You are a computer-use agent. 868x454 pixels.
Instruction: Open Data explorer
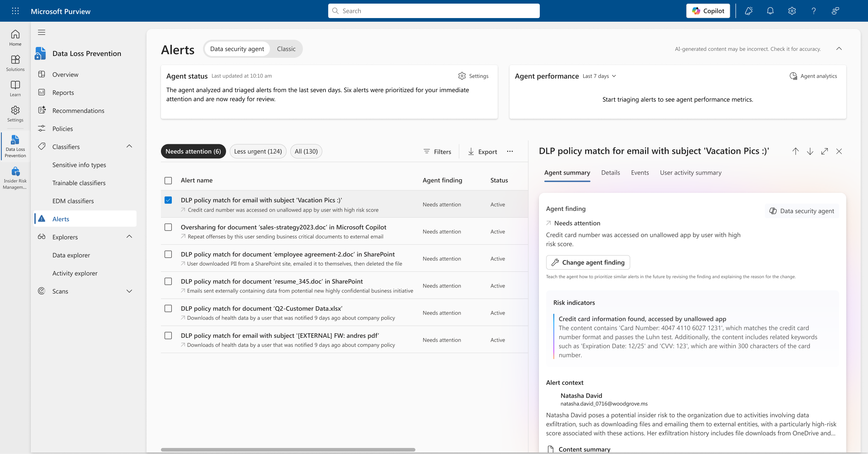(x=71, y=255)
